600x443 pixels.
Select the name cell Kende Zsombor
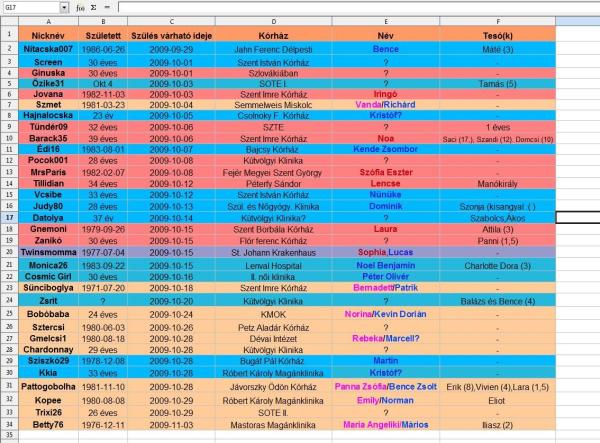(385, 149)
